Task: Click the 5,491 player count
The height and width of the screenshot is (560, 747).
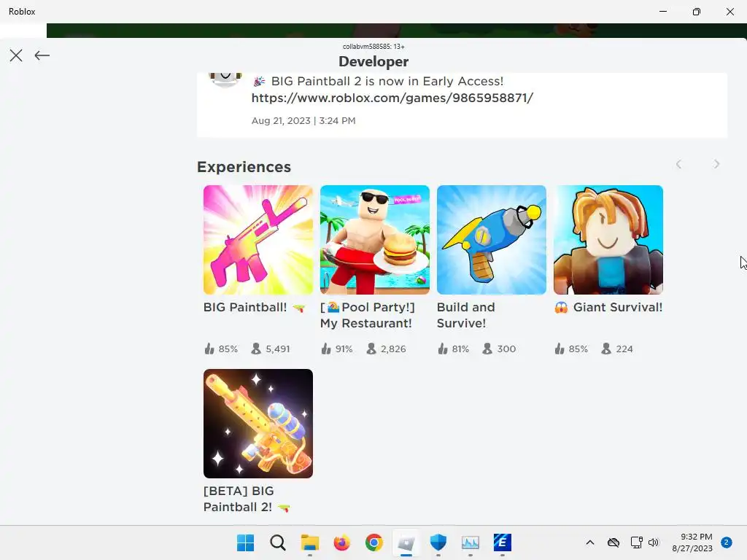Action: coord(278,349)
